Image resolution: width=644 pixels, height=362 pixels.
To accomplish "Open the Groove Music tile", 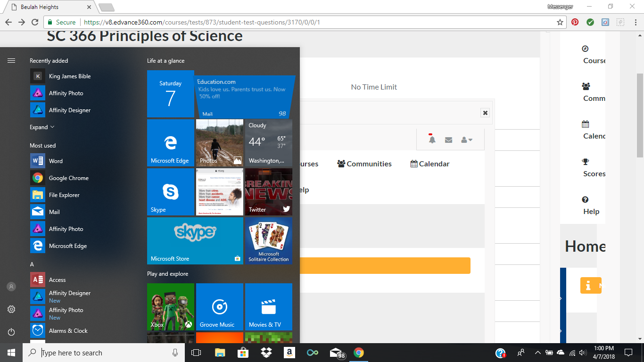I will pos(219,307).
